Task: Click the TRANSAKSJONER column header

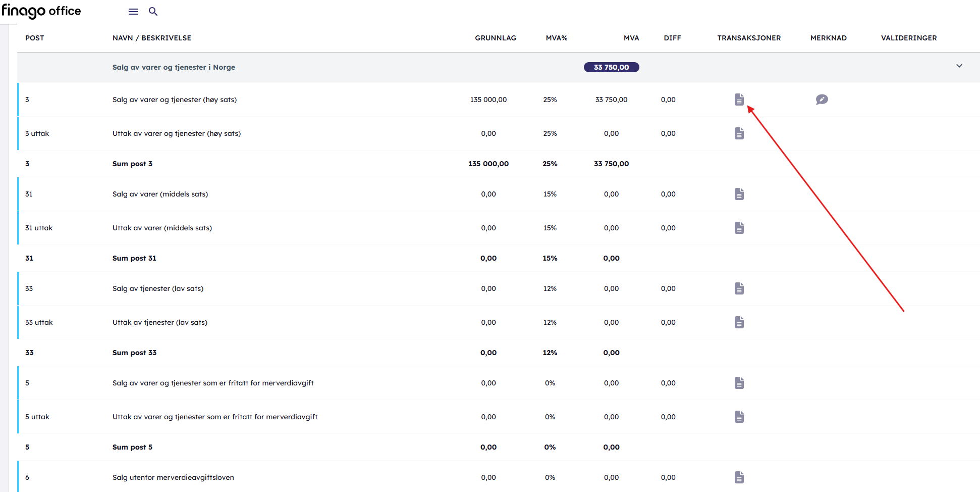Action: tap(749, 38)
